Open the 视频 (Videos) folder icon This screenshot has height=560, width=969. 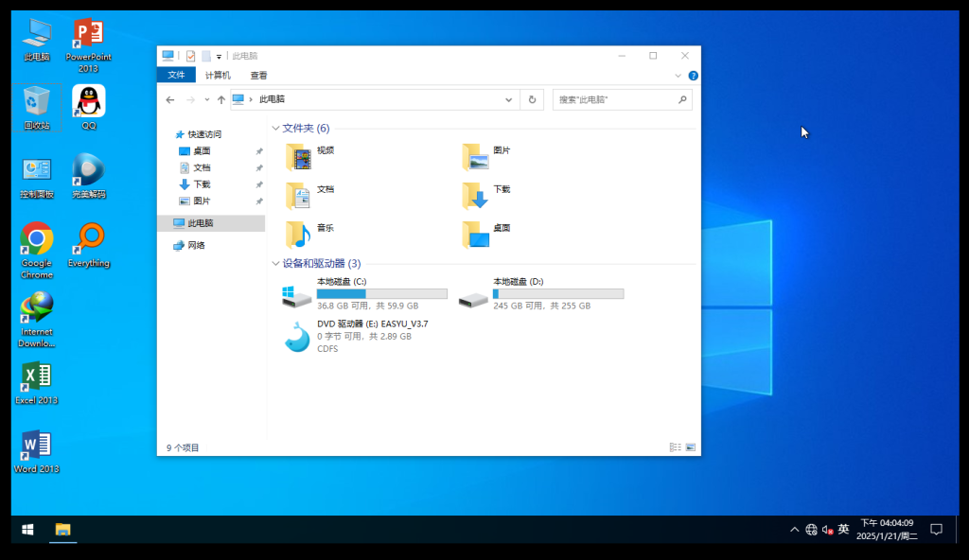(298, 157)
